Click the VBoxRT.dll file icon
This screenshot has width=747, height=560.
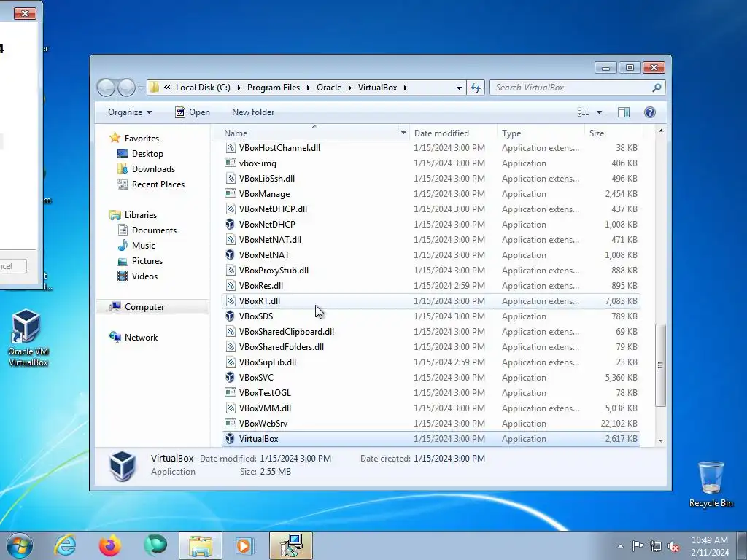coord(230,301)
